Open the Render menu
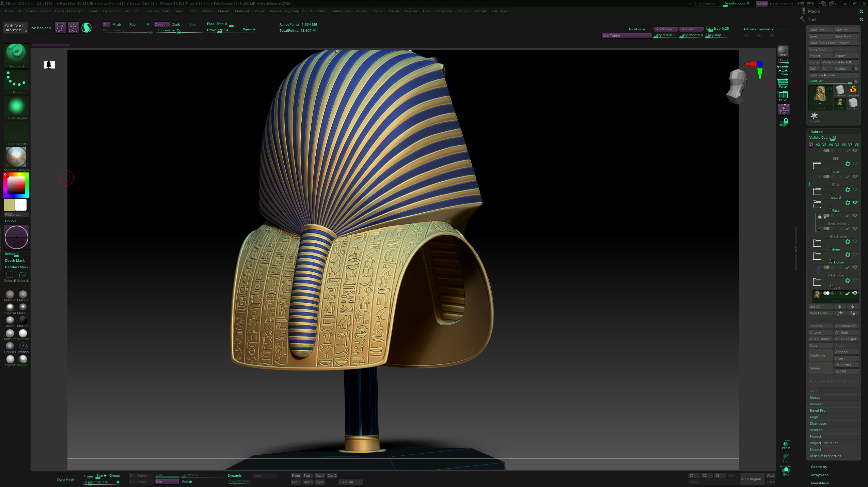The height and width of the screenshot is (487, 868). (361, 11)
